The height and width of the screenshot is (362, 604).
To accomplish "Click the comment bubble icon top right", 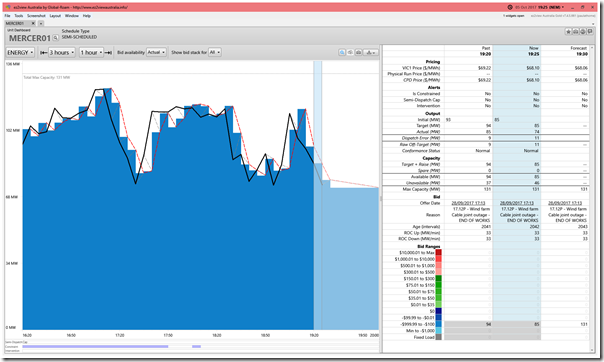I will (x=590, y=32).
